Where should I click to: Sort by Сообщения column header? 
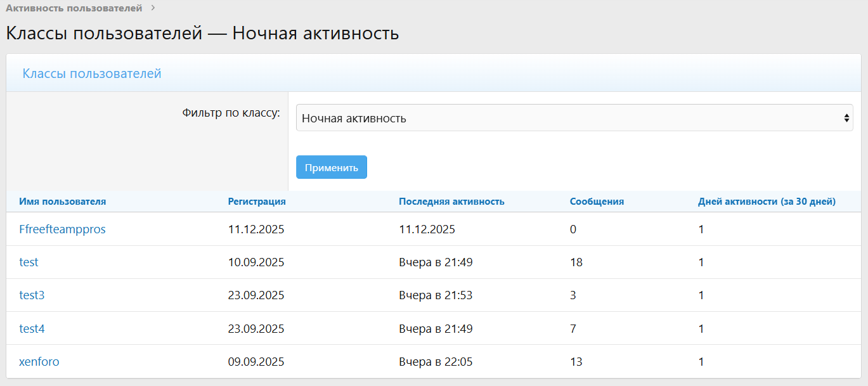pos(597,202)
